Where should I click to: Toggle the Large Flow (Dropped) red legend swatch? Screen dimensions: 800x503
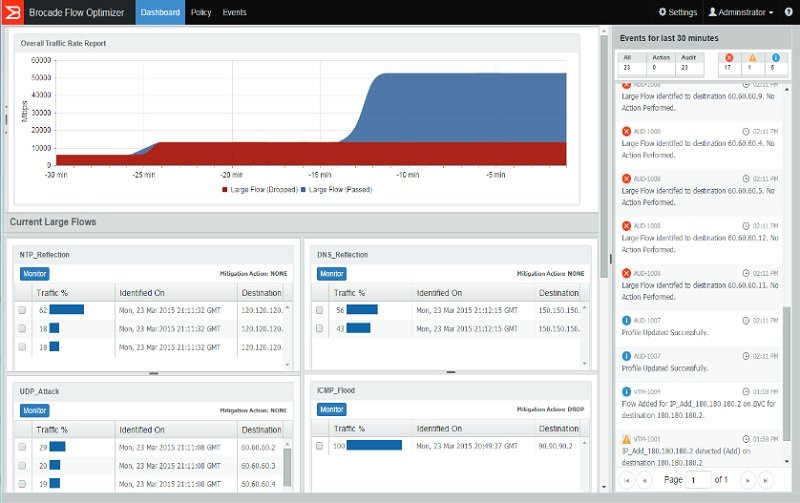tap(224, 190)
